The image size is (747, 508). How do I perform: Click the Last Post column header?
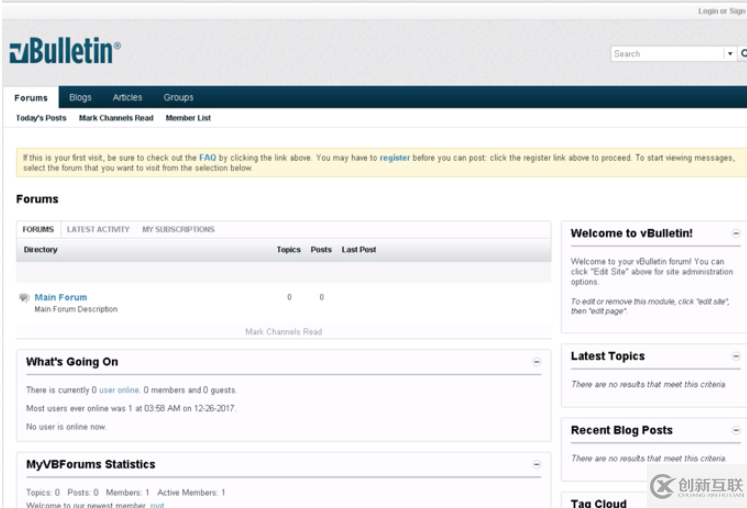tap(359, 250)
